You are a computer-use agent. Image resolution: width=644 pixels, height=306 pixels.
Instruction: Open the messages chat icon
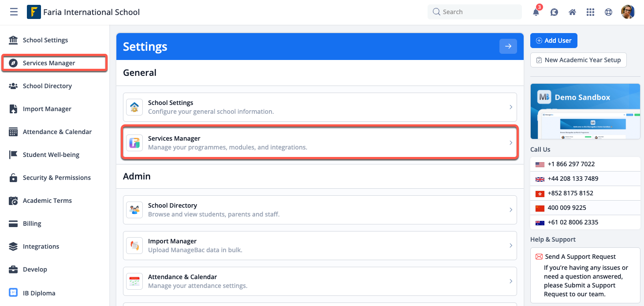click(x=555, y=12)
